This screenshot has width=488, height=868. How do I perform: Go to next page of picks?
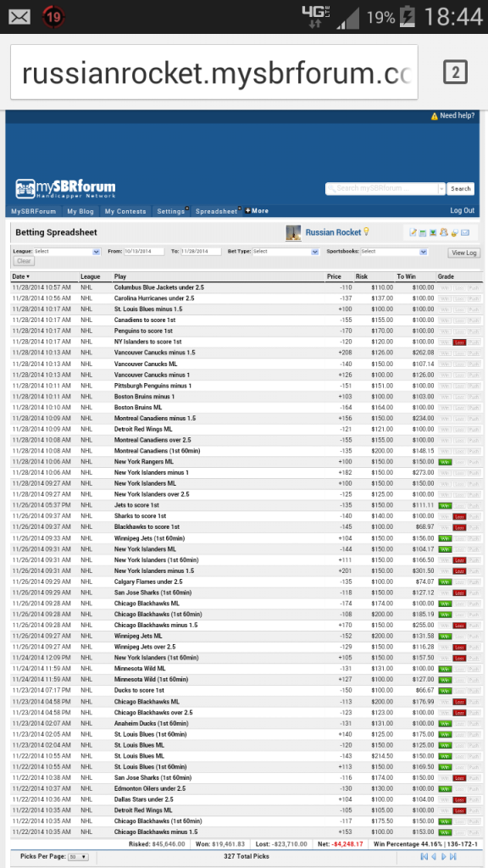(x=444, y=856)
